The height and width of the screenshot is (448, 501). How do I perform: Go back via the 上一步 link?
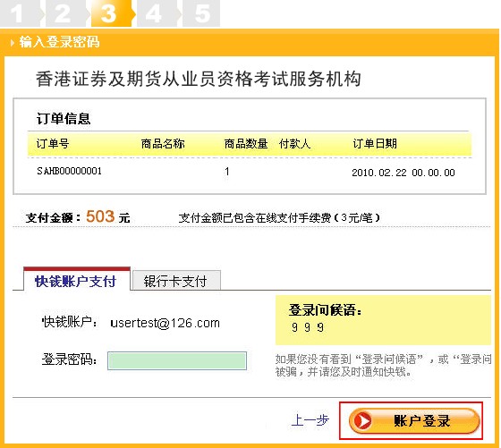(310, 420)
